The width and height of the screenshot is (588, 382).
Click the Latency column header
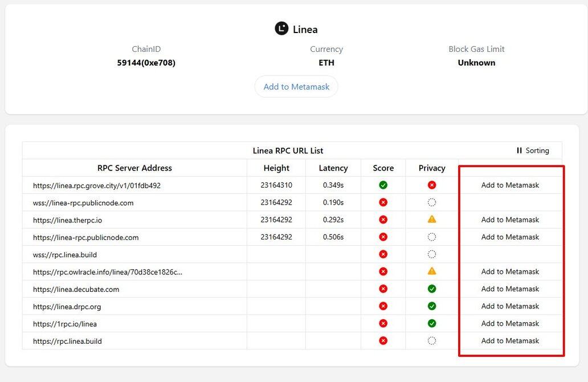click(333, 168)
